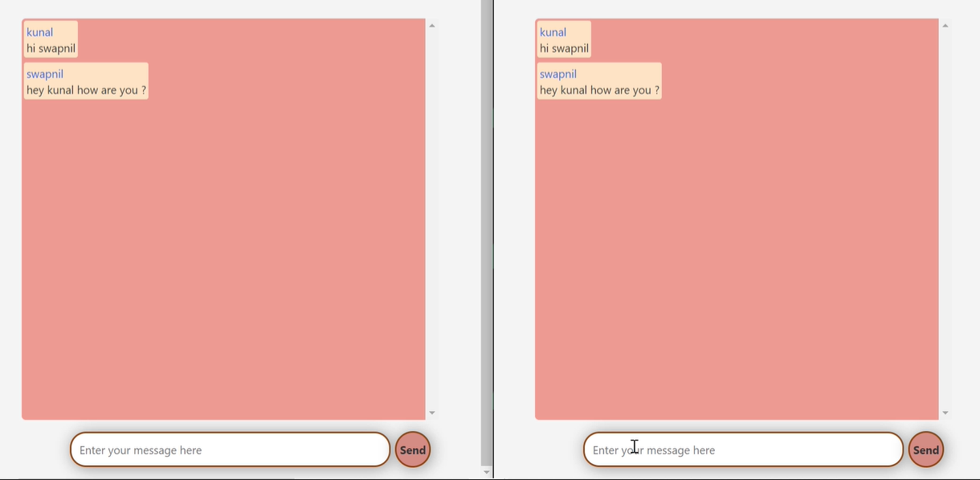Click down arrow of left pane page scrollbar
The width and height of the screenshot is (980, 480).
486,473
